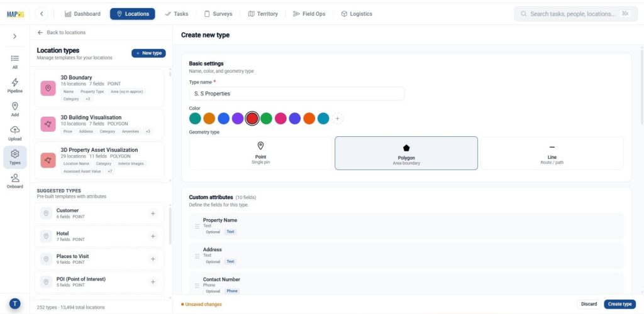The width and height of the screenshot is (644, 314).
Task: Click the T user avatar
Action: [15, 304]
